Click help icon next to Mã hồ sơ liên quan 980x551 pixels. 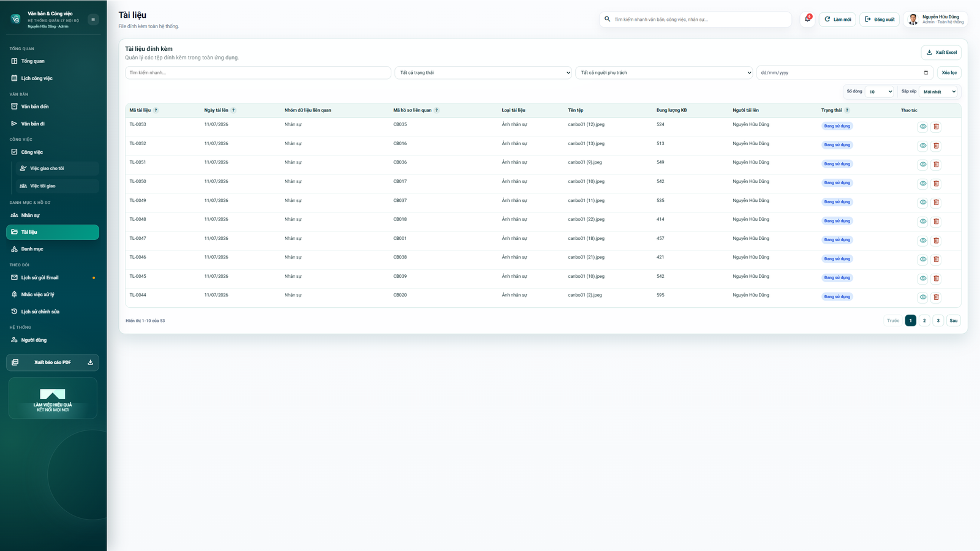(x=437, y=110)
